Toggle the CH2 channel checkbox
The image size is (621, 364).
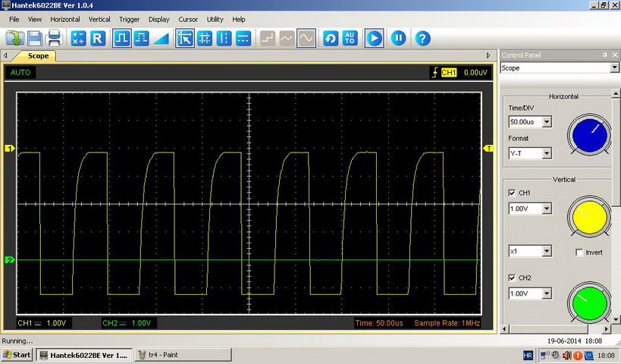coord(512,278)
